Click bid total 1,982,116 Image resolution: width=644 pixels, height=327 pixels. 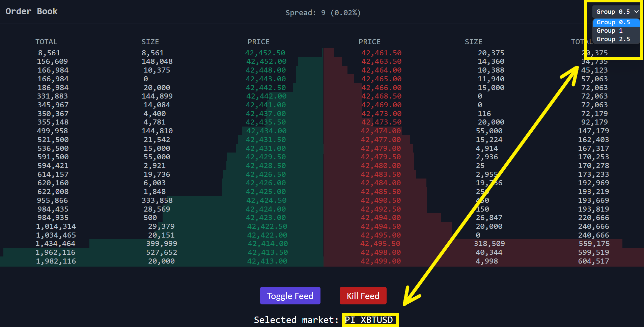tap(56, 261)
